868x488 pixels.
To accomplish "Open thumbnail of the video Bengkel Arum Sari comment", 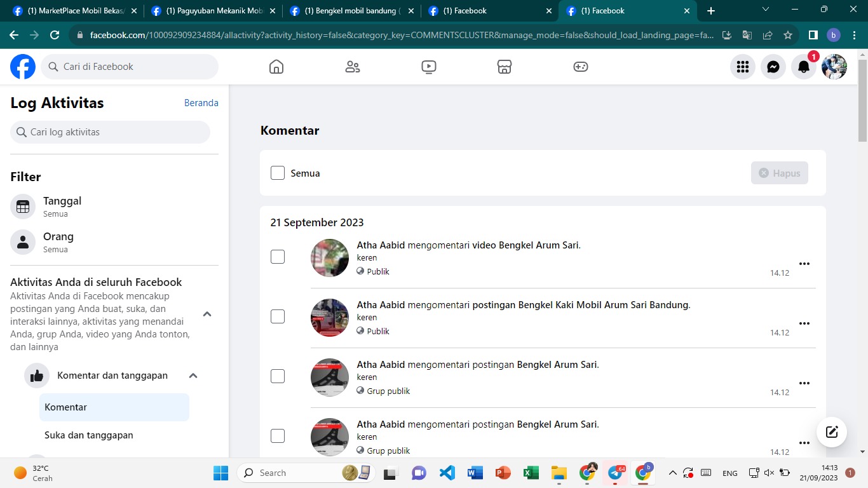I will click(330, 258).
